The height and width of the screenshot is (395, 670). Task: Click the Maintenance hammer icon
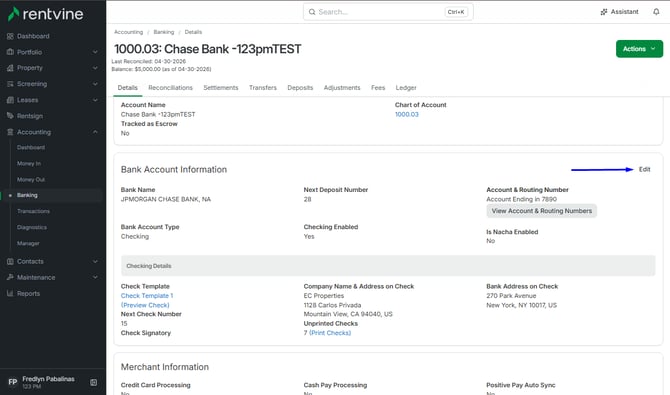coord(10,277)
